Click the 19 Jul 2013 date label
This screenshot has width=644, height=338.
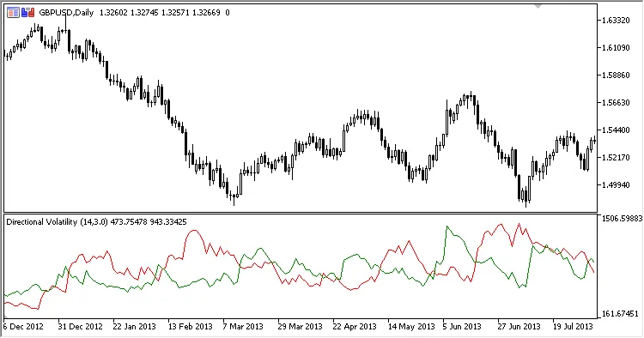coord(573,327)
